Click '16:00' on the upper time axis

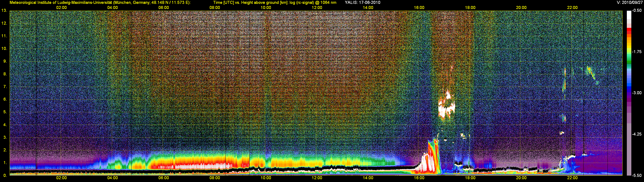pyautogui.click(x=419, y=7)
